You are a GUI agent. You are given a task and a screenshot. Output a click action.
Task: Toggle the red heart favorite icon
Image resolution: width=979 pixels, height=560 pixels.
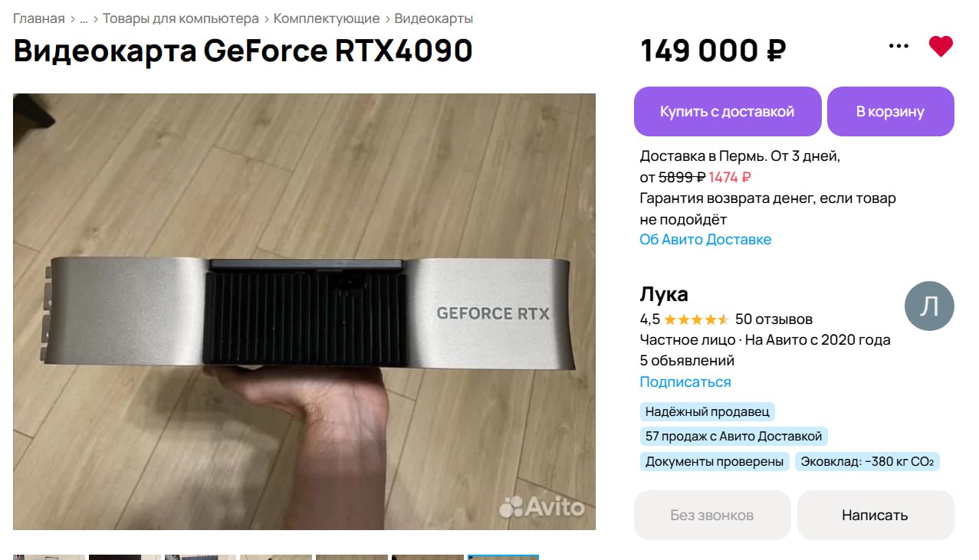[x=941, y=47]
